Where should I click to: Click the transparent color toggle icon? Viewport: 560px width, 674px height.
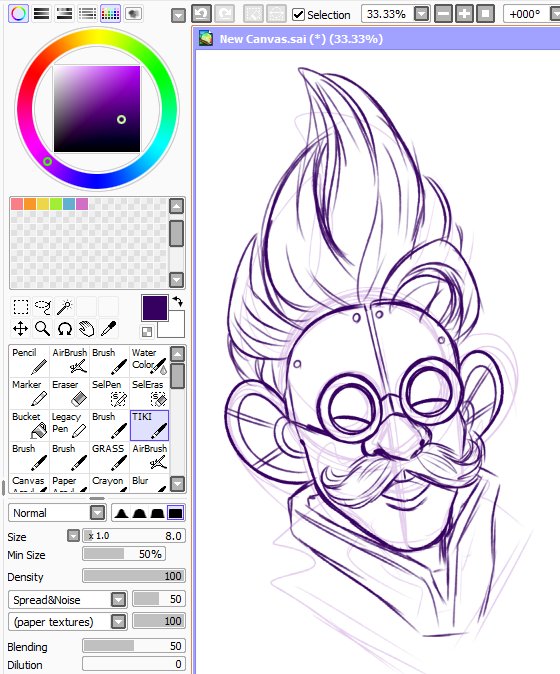(147, 331)
